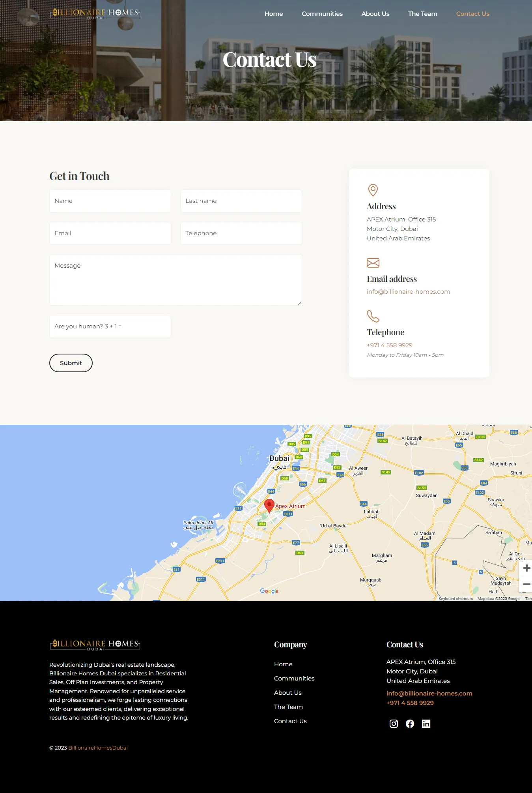Click the +971 4 558 9929 link in card
This screenshot has width=532, height=793.
point(390,345)
